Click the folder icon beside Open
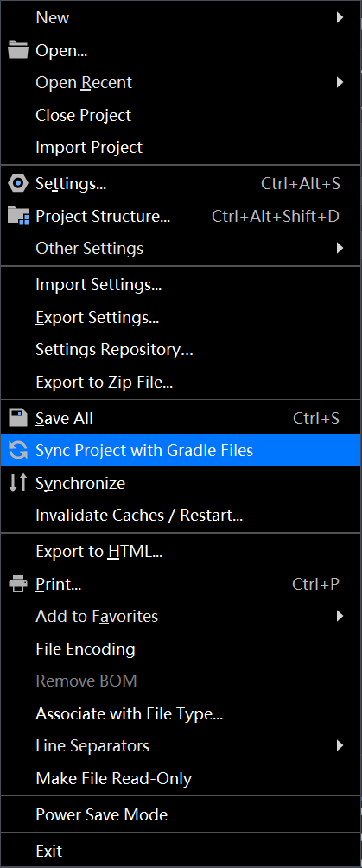Viewport: 362px width, 868px height. coord(18,51)
